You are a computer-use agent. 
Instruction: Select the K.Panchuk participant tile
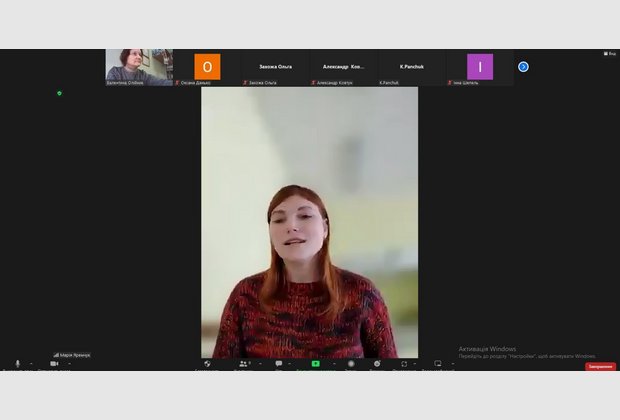(x=411, y=66)
